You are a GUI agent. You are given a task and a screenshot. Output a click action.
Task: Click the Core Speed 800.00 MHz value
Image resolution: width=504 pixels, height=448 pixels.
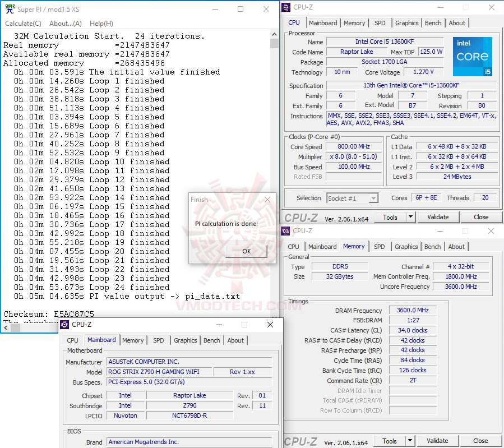tap(354, 146)
